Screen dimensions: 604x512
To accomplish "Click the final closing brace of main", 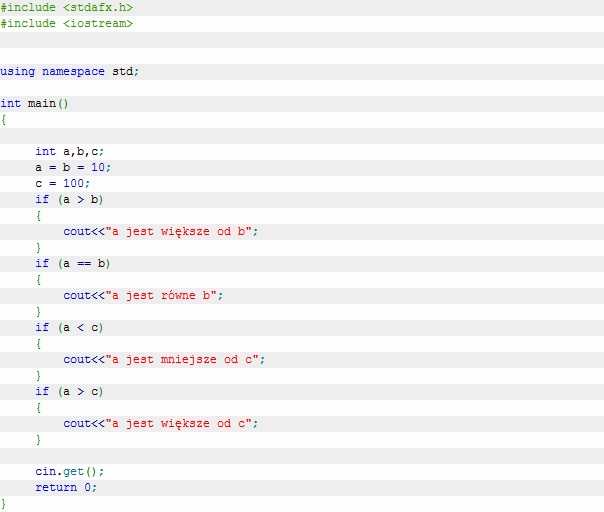I will tap(4, 503).
